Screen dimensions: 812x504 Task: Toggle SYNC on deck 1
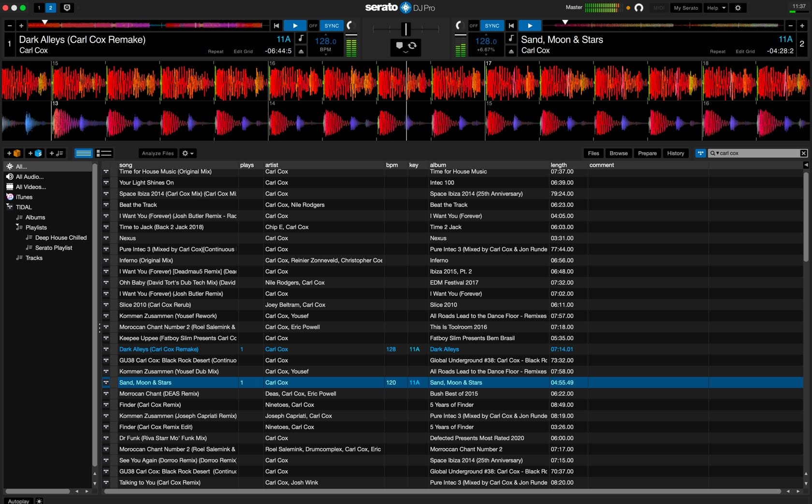pyautogui.click(x=332, y=26)
